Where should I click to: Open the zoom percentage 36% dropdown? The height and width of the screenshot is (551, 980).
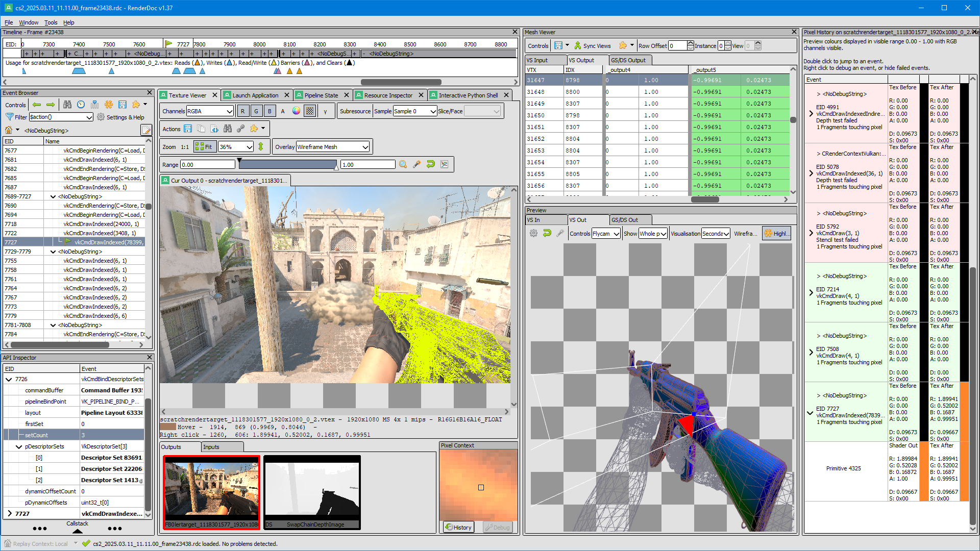pos(236,146)
